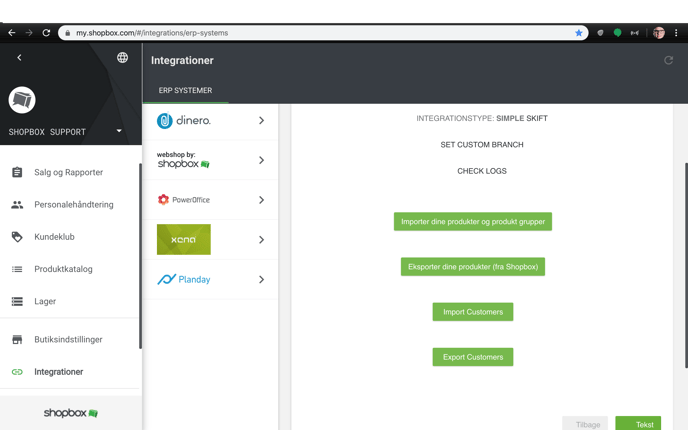Viewport: 688px width, 430px height.
Task: Expand the Planday integration row
Action: click(x=261, y=280)
